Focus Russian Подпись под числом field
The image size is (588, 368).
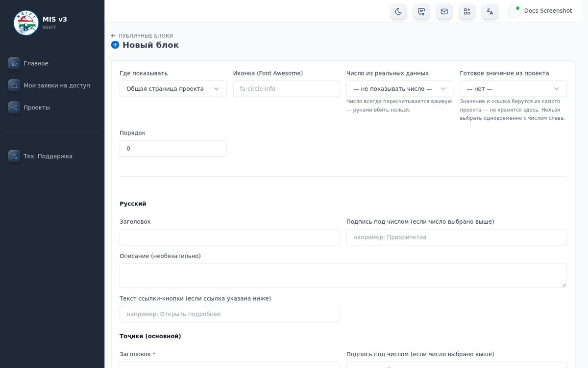tap(457, 237)
